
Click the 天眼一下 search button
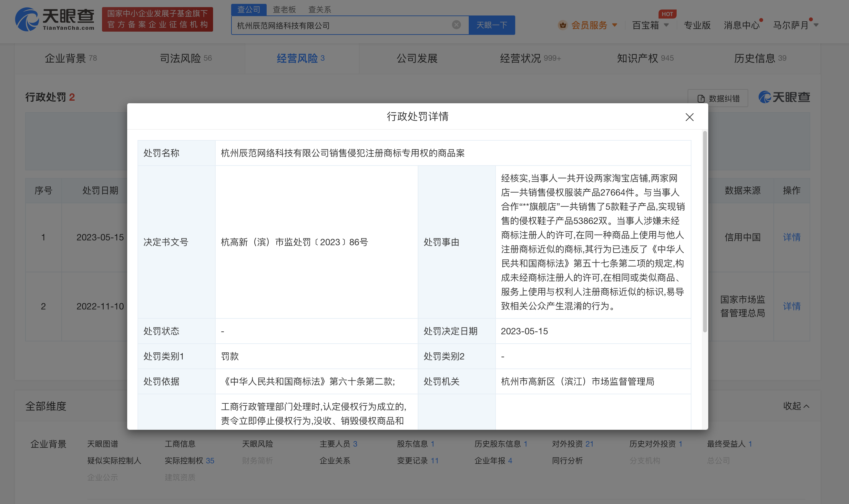click(492, 25)
